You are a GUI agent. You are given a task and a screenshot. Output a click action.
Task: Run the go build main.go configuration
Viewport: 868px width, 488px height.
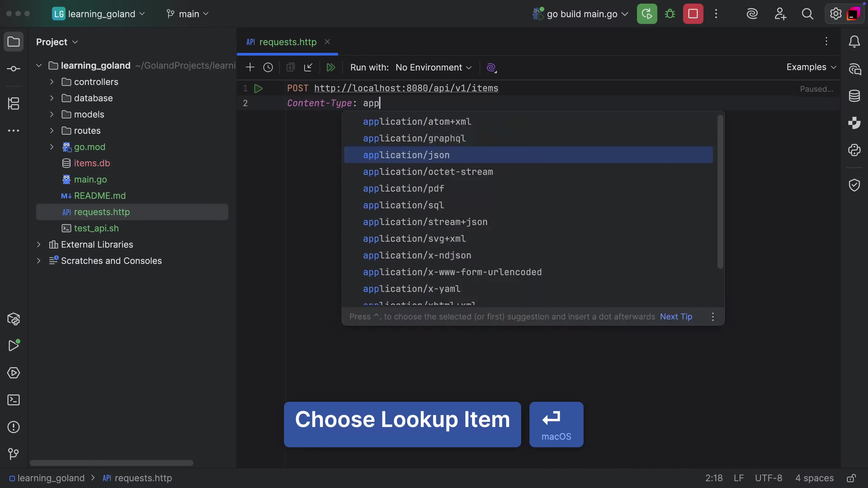(x=647, y=14)
